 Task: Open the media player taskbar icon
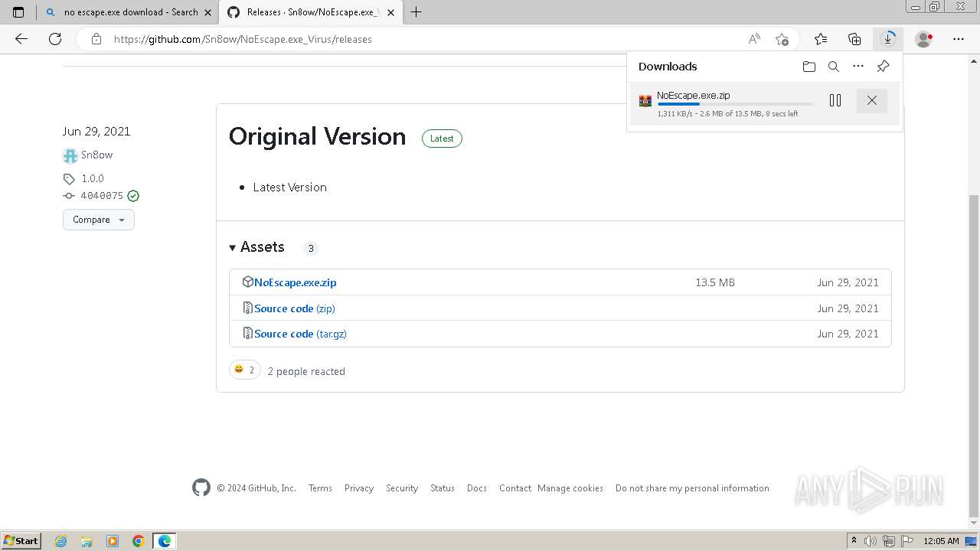coord(113,541)
